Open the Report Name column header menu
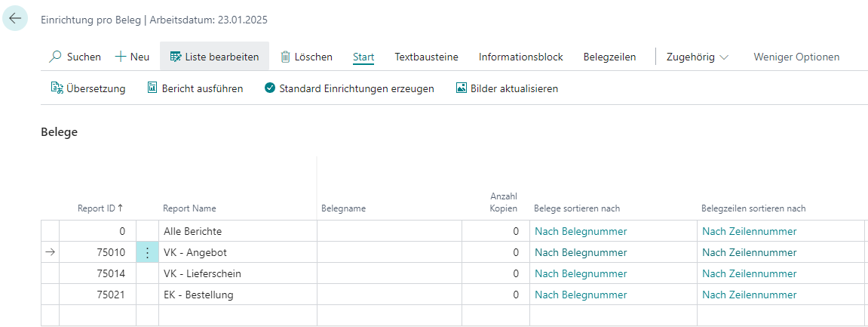 pyautogui.click(x=189, y=208)
